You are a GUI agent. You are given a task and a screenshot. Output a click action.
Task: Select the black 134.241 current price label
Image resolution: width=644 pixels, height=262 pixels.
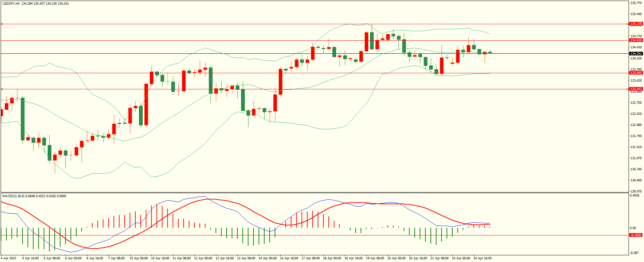click(x=636, y=54)
